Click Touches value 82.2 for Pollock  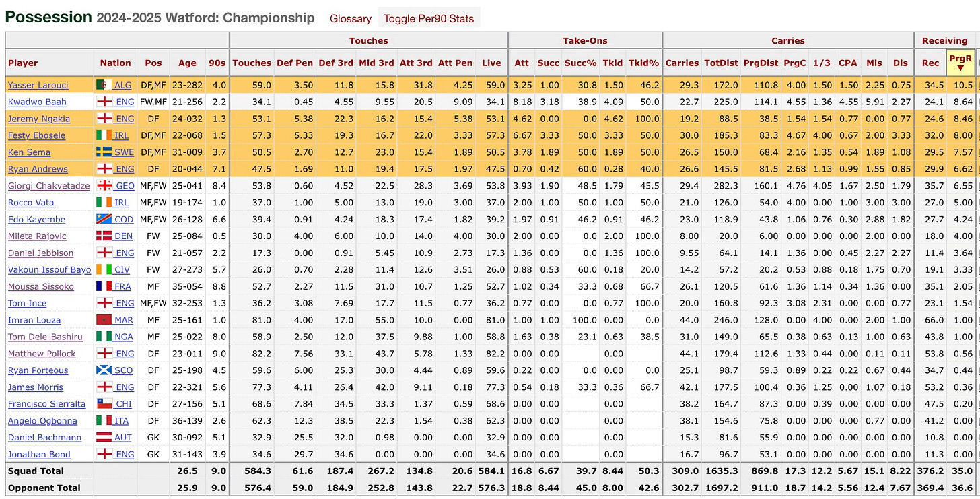262,354
